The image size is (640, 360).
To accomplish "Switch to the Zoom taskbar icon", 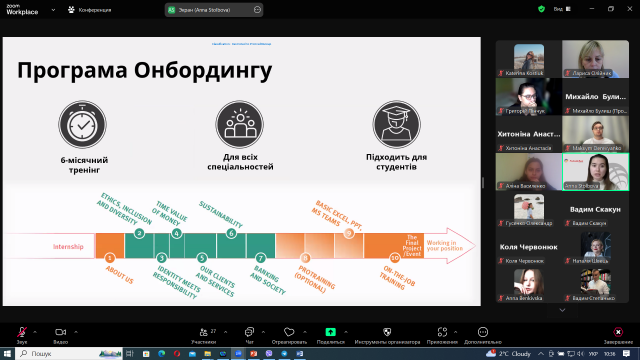I will click(x=238, y=353).
